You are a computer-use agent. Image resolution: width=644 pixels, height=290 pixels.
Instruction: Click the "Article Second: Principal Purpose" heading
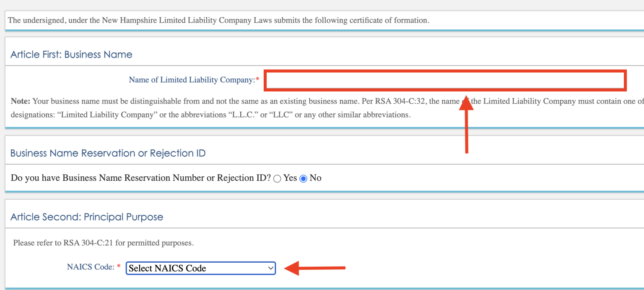[x=87, y=217]
